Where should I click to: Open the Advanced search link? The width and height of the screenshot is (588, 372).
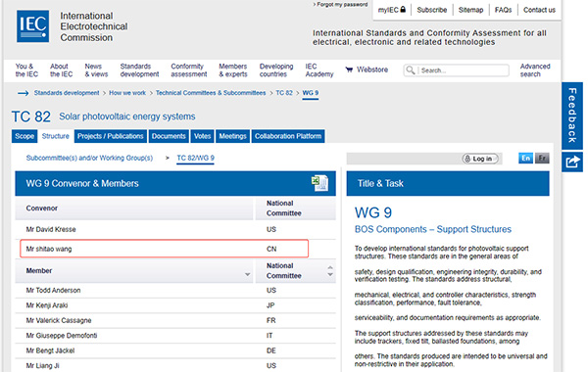[x=535, y=70]
